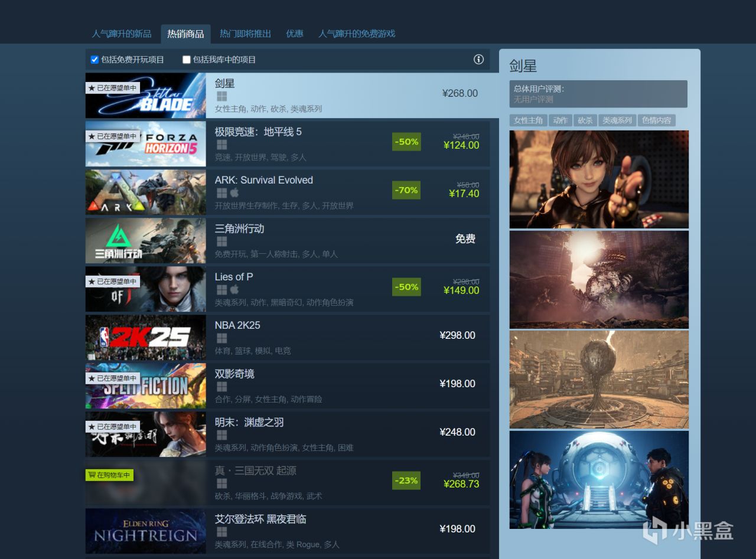Open sphere monument preview screenshot

(599, 380)
